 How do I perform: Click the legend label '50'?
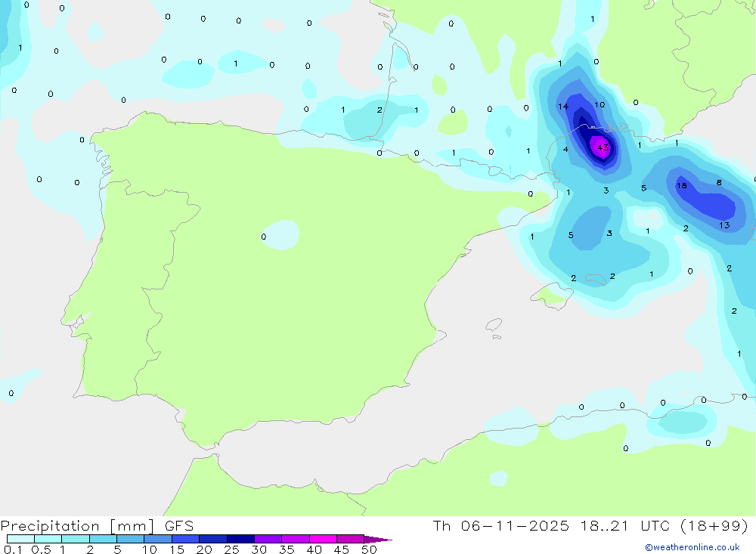point(369,549)
